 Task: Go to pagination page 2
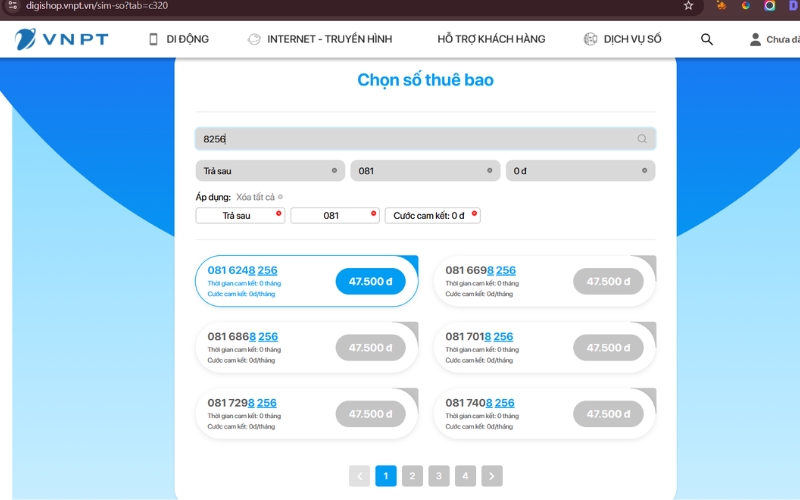tap(412, 476)
